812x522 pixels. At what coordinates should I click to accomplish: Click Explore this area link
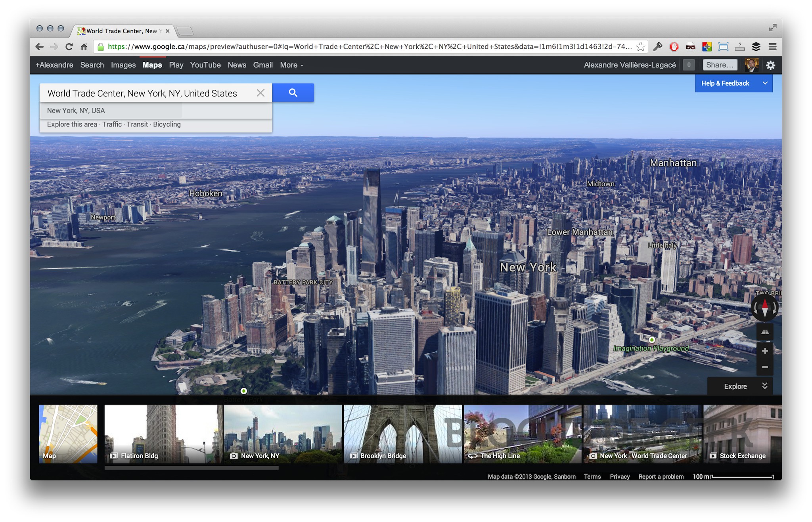(x=72, y=124)
